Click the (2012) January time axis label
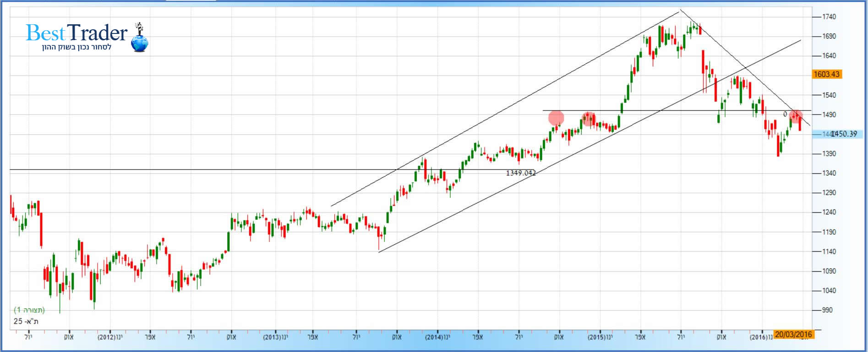The image size is (868, 352). (110, 337)
